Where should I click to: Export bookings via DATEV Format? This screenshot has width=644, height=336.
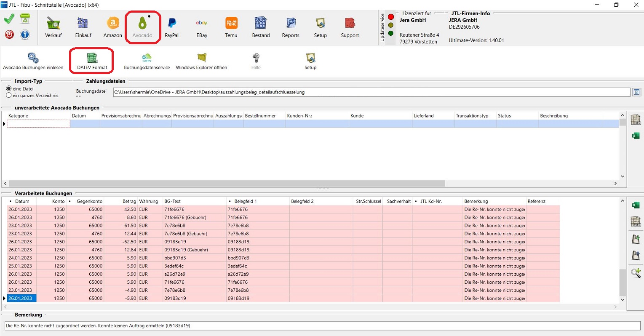[92, 61]
